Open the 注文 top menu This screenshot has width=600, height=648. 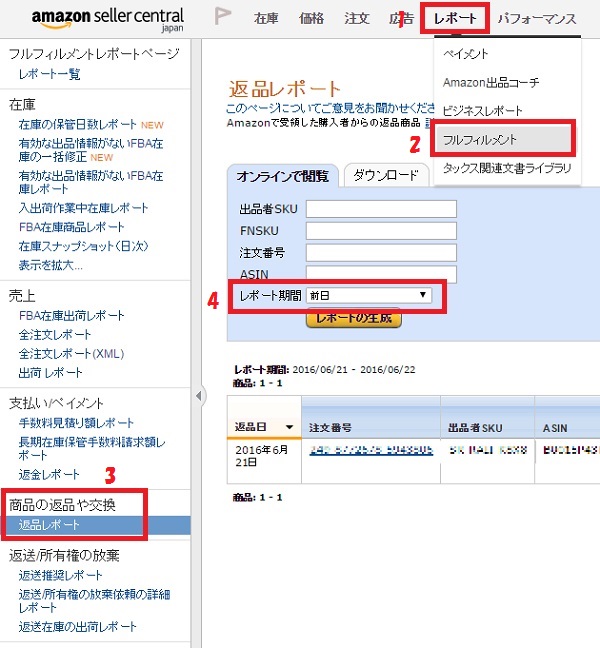coord(357,19)
